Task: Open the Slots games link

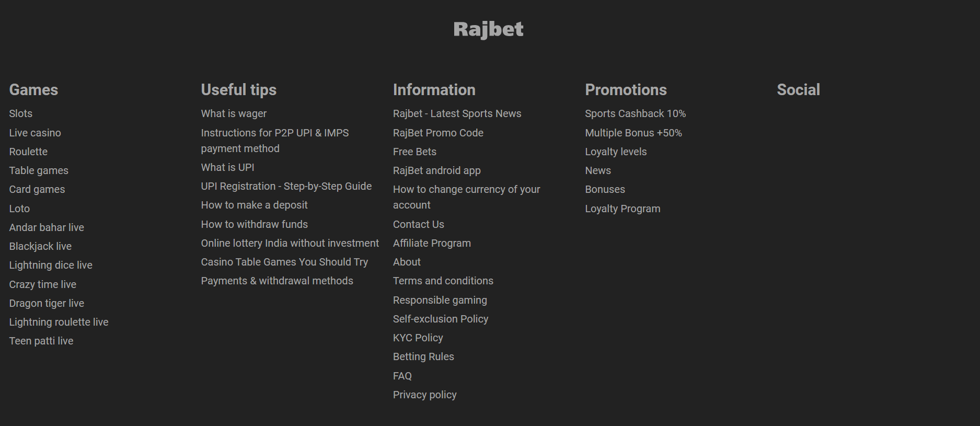Action: coord(21,113)
